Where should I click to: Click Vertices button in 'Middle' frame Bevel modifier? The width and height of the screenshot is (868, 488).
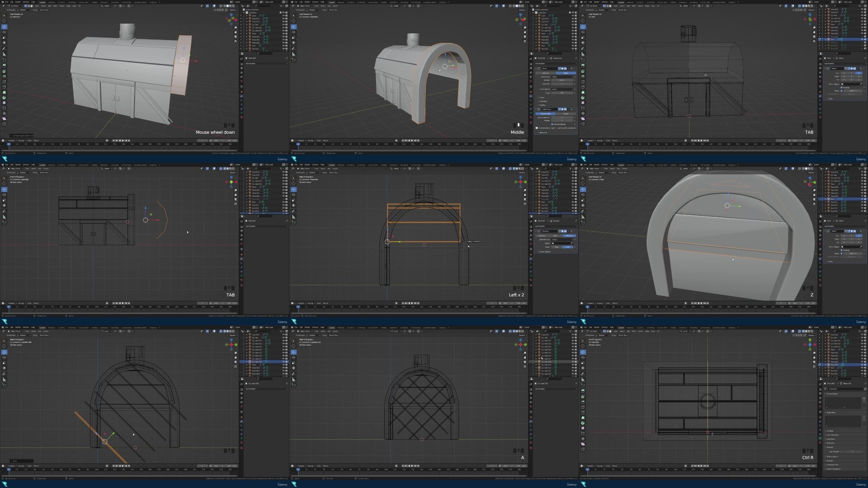pyautogui.click(x=545, y=73)
